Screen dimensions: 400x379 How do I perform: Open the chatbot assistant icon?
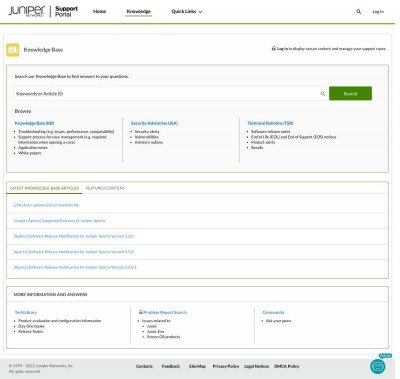coord(378,366)
